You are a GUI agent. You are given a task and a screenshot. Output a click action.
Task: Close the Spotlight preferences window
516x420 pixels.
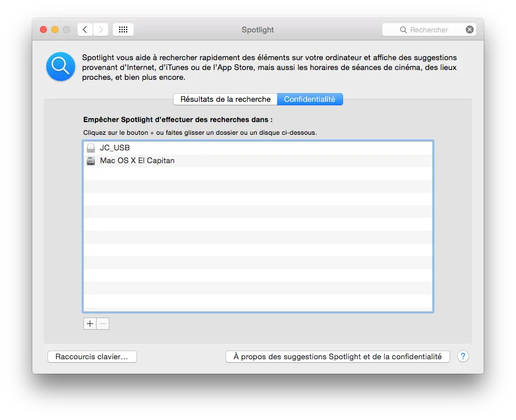43,30
